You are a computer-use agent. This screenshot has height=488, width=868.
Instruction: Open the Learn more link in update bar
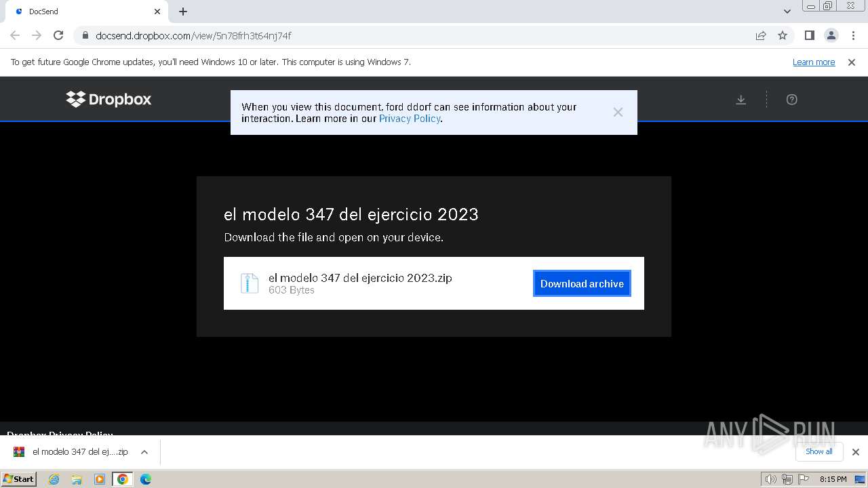(814, 62)
